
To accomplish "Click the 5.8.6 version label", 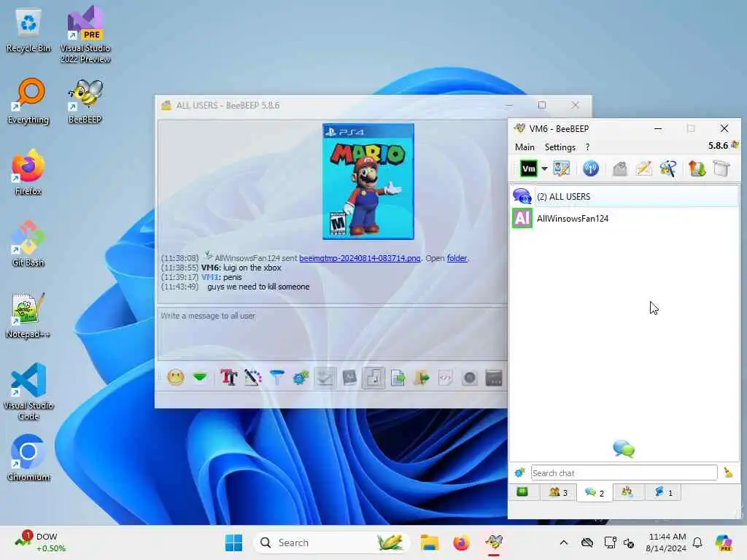I will (718, 146).
